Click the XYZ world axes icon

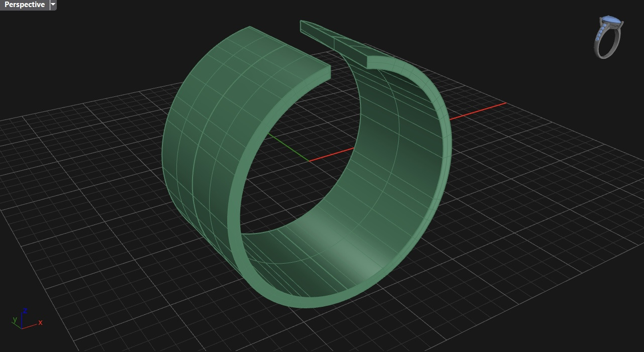pos(27,319)
